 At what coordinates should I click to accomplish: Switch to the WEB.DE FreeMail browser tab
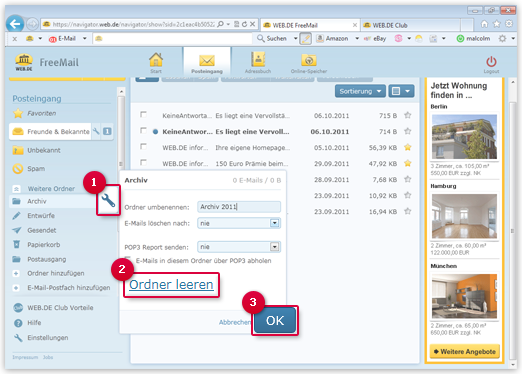[310, 25]
